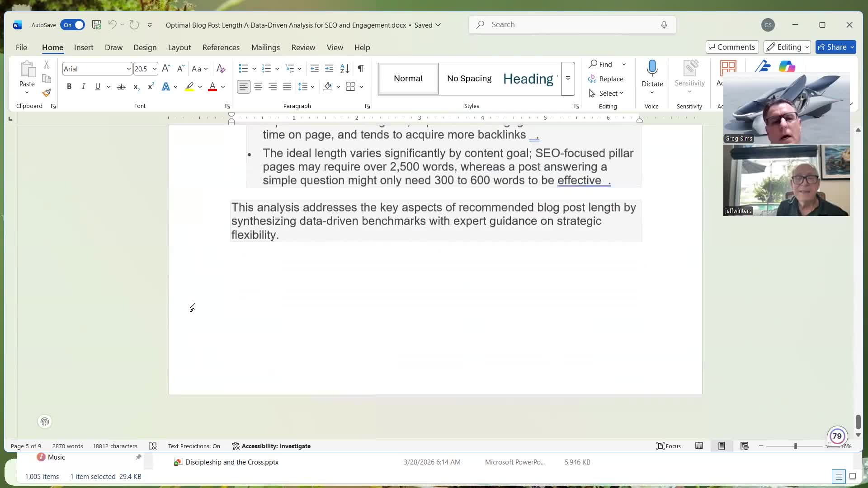Click the Sort icon
This screenshot has height=488, width=868.
(x=344, y=69)
